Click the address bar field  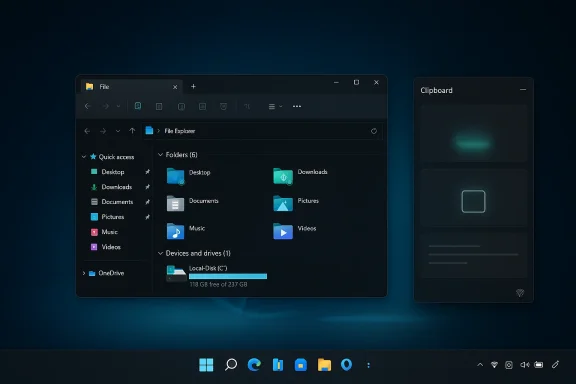click(262, 131)
